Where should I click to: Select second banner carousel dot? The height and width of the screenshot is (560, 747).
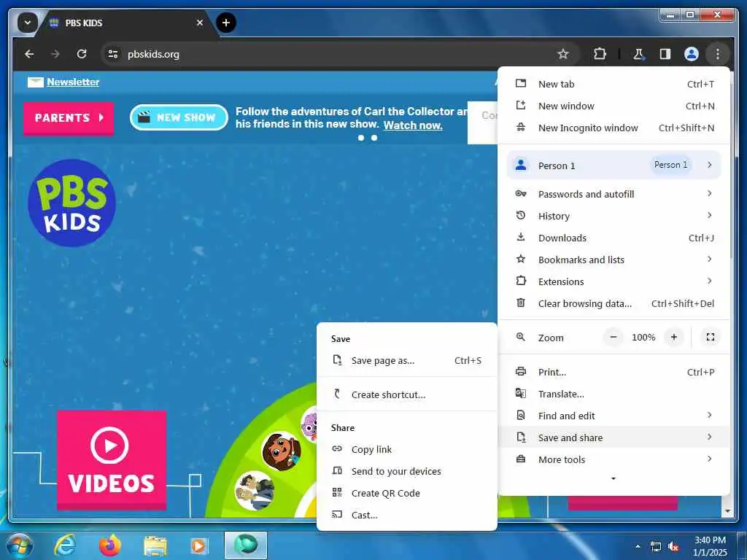coord(374,138)
